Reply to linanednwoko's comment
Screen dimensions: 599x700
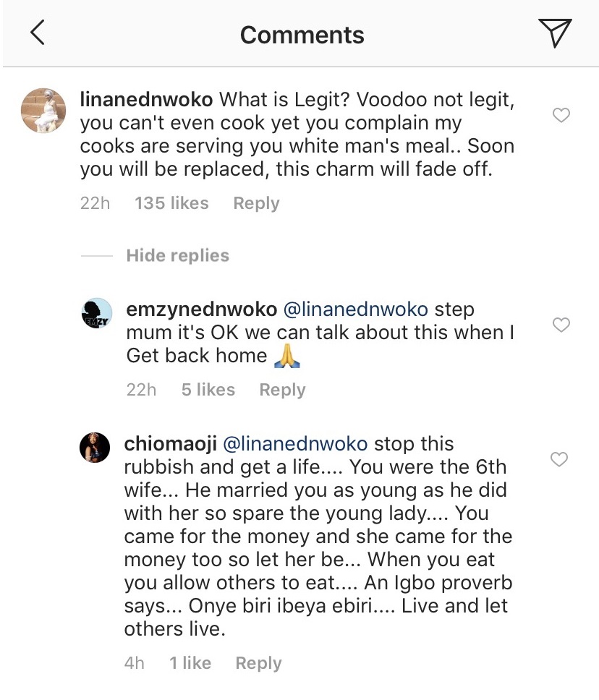point(256,204)
